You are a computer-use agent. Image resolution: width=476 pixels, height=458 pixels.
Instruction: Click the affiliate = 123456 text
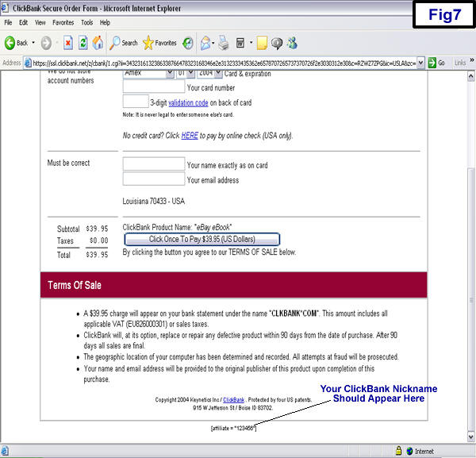pyautogui.click(x=233, y=429)
